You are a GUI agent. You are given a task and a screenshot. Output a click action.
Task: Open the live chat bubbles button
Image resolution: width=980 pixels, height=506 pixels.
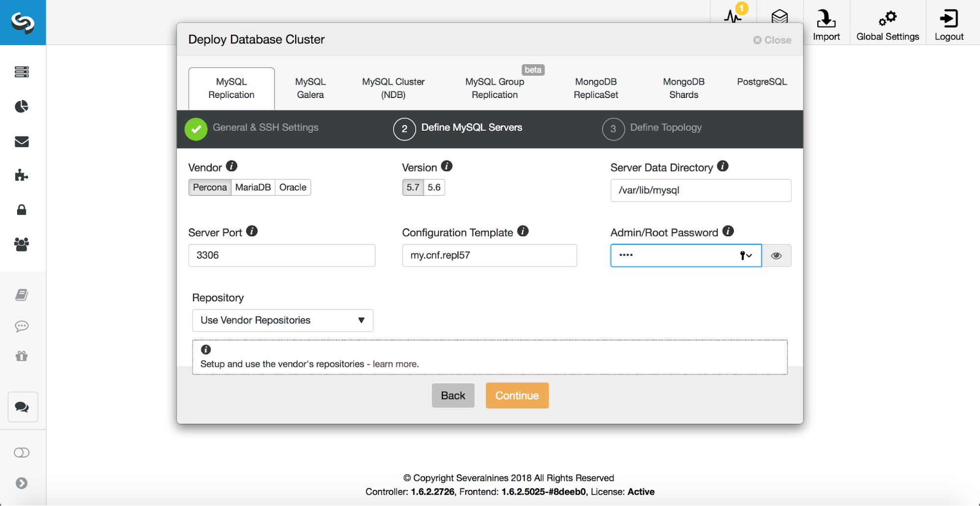point(23,407)
